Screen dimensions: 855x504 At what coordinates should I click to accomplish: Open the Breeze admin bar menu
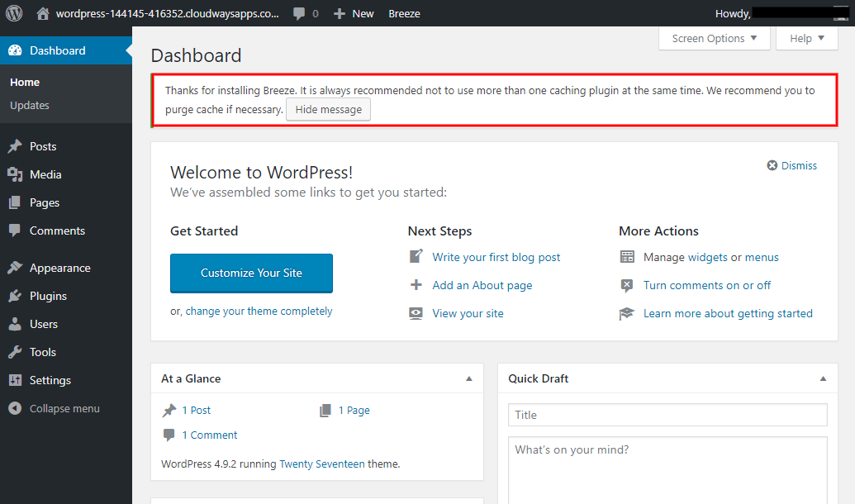[x=404, y=14]
